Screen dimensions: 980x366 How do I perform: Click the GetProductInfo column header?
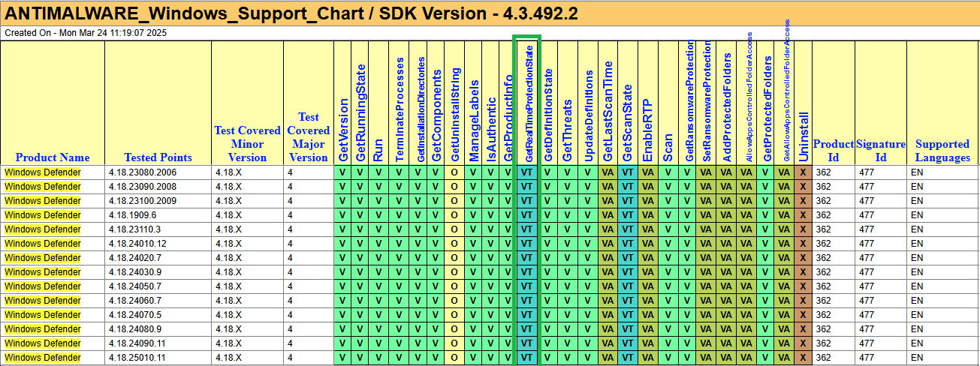click(x=508, y=117)
